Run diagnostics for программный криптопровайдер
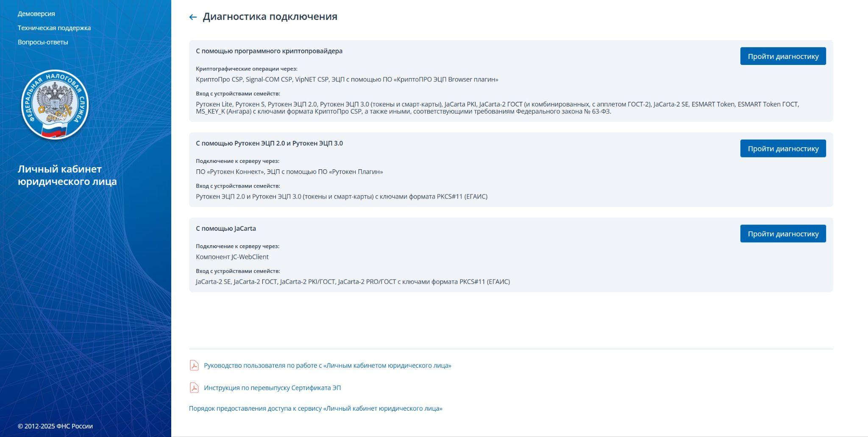The height and width of the screenshot is (437, 868). pyautogui.click(x=782, y=56)
